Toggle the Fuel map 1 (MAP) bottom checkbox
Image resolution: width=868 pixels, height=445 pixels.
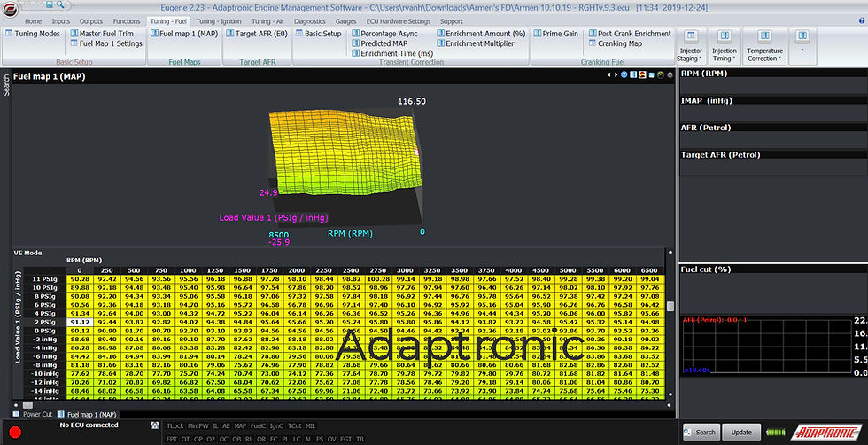[61, 414]
